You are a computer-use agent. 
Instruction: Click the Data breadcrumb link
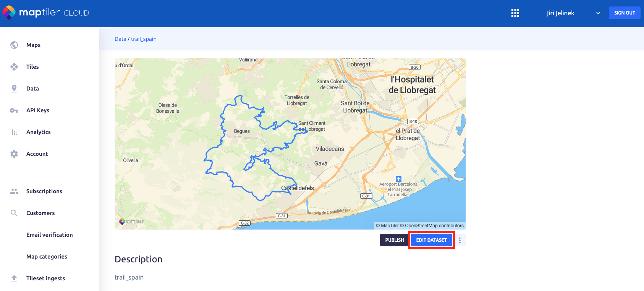tap(120, 39)
